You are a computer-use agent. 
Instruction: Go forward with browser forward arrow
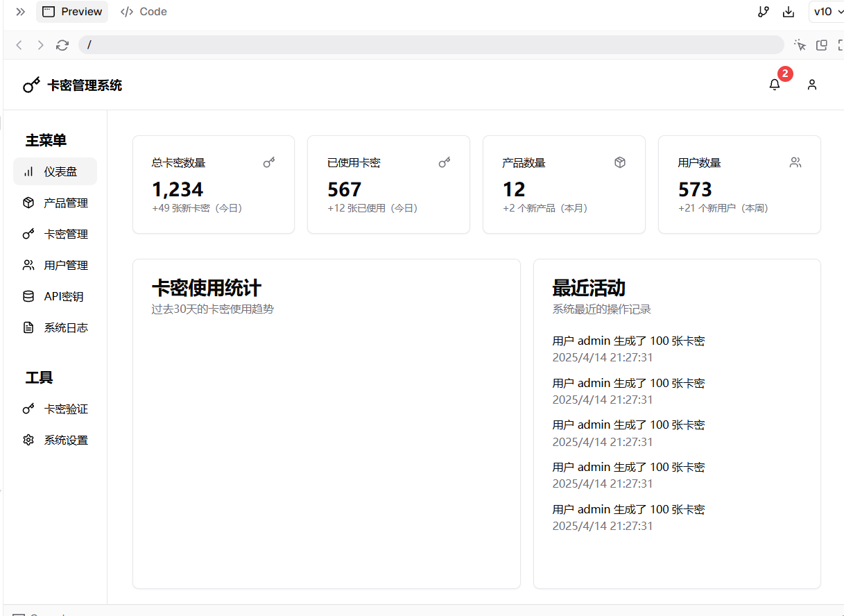point(40,45)
